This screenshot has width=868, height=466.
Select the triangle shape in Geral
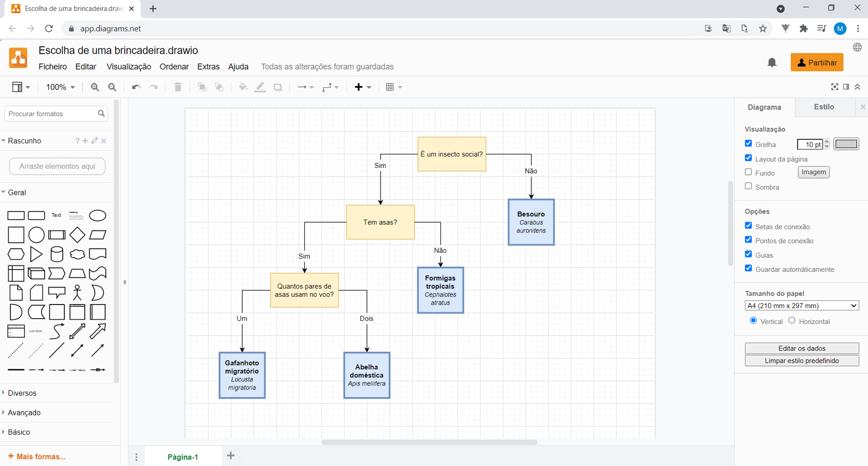[36, 254]
